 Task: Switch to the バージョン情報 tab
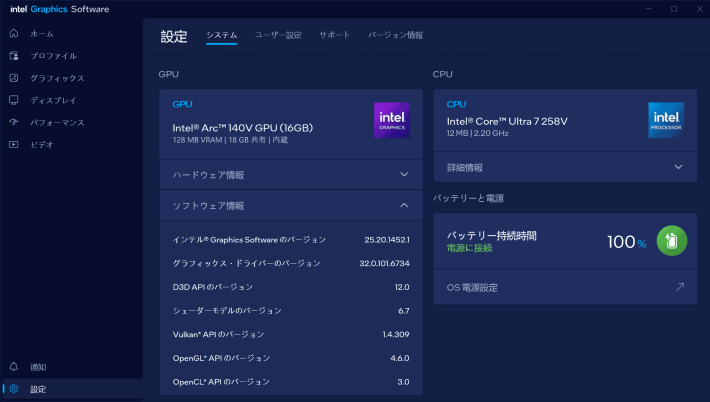tap(395, 35)
